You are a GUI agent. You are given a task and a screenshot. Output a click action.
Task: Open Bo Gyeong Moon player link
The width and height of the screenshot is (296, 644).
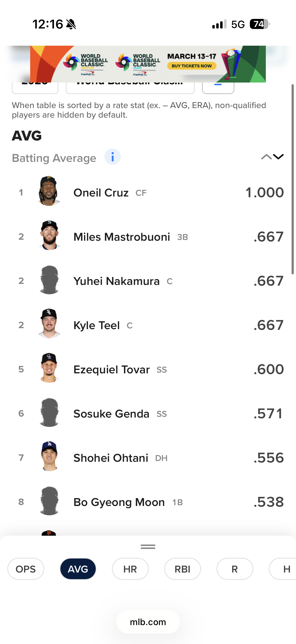click(119, 502)
